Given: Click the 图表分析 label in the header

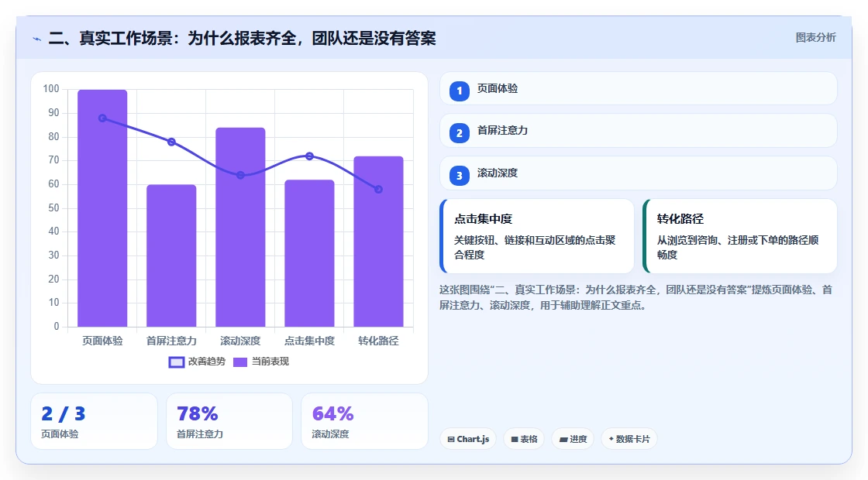Looking at the screenshot, I should coord(815,38).
